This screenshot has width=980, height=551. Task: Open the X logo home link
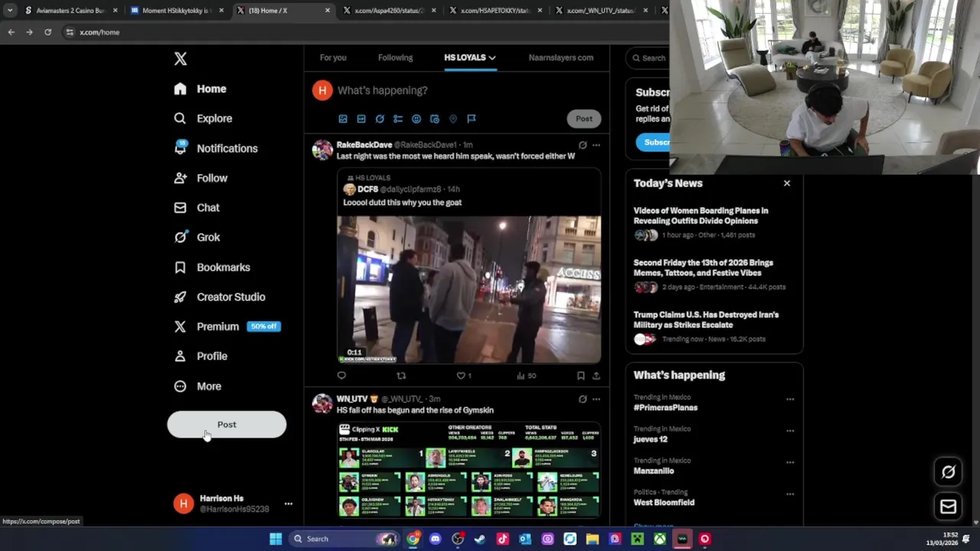pyautogui.click(x=180, y=59)
